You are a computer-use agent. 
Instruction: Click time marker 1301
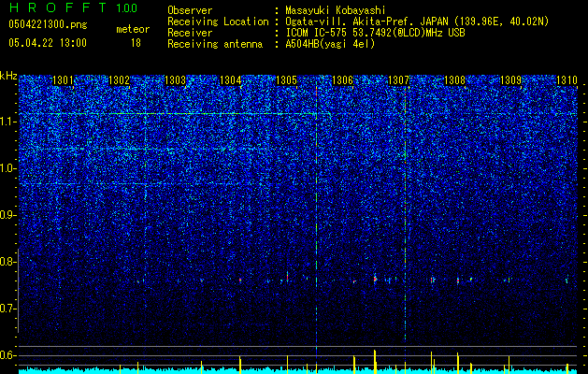coord(63,79)
